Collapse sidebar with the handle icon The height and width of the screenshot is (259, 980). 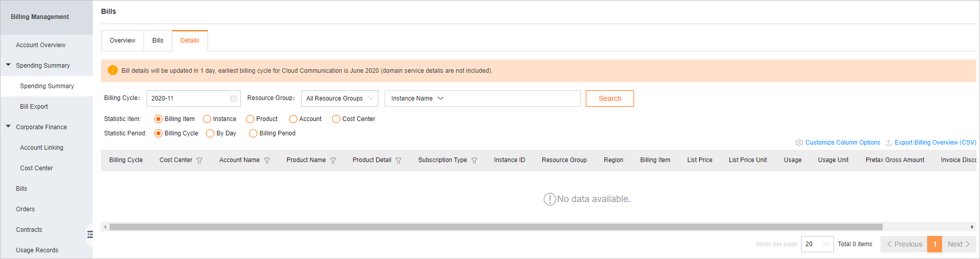(90, 234)
